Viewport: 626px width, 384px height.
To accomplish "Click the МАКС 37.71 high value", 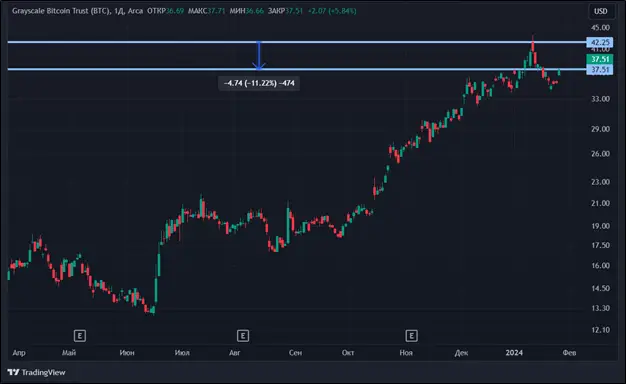I will tap(206, 11).
